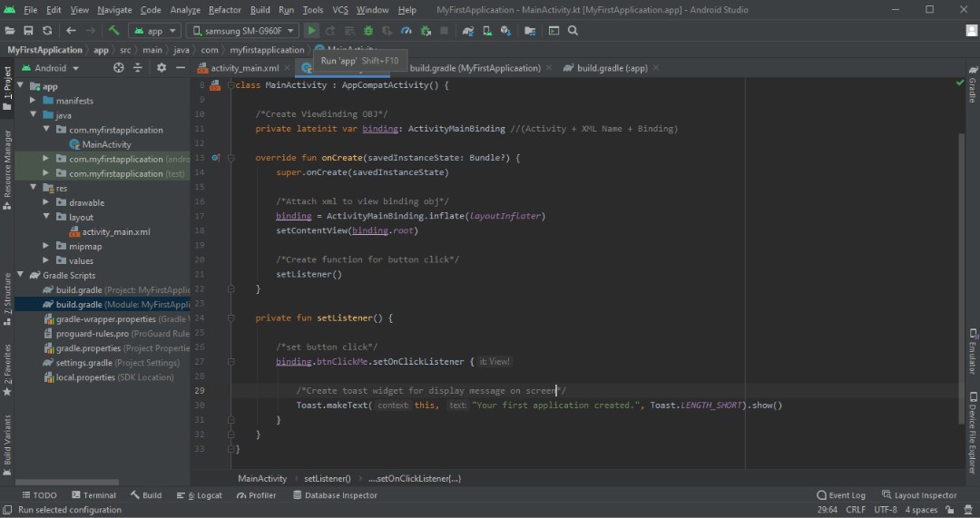980x518 pixels.
Task: Click the Profile app icon
Action: pyautogui.click(x=406, y=31)
